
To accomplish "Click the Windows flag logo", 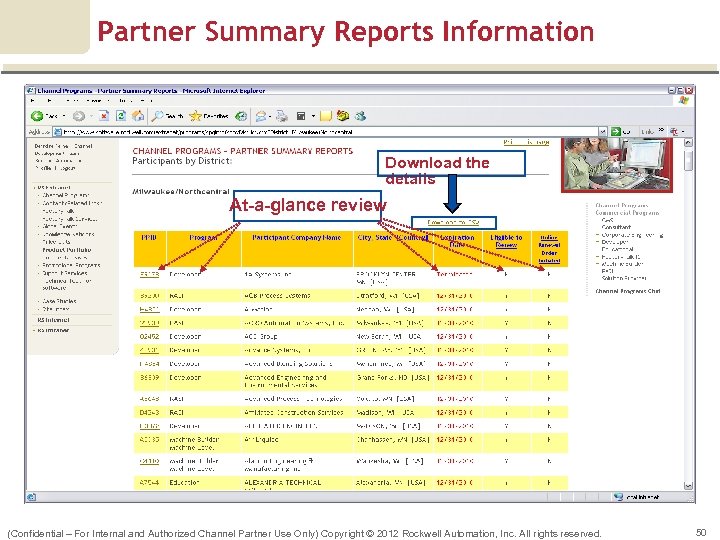I will pyautogui.click(x=683, y=100).
